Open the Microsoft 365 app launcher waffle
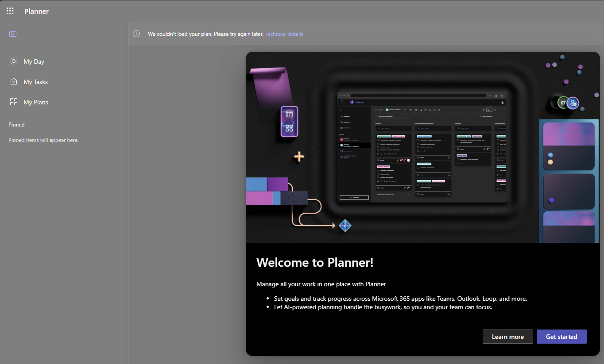The width and height of the screenshot is (604, 364). point(10,11)
